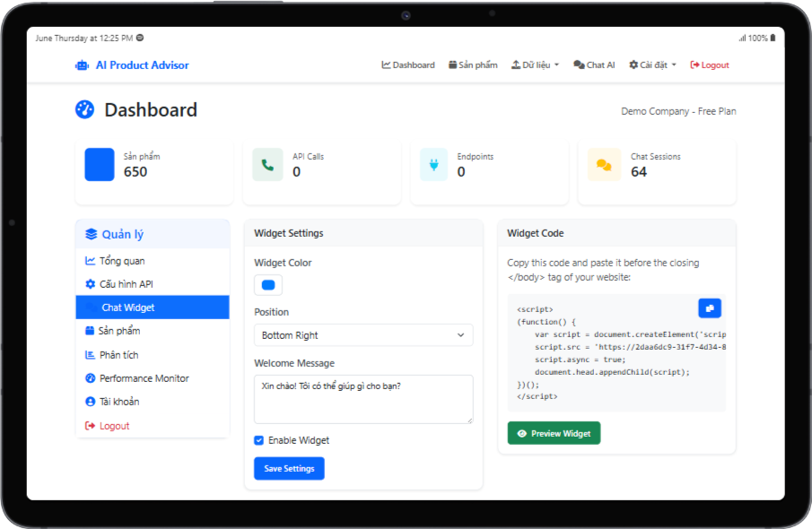Click the blue Sản phẩm stat card icon
The image size is (812, 529).
click(100, 165)
